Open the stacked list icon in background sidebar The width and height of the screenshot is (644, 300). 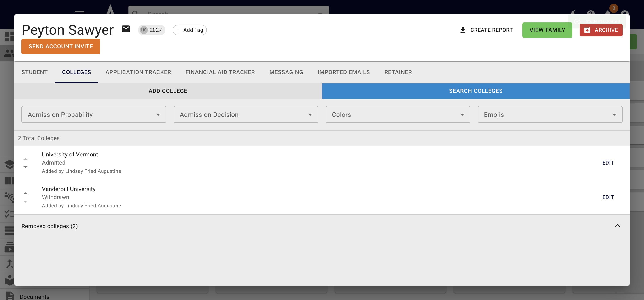coord(9,230)
